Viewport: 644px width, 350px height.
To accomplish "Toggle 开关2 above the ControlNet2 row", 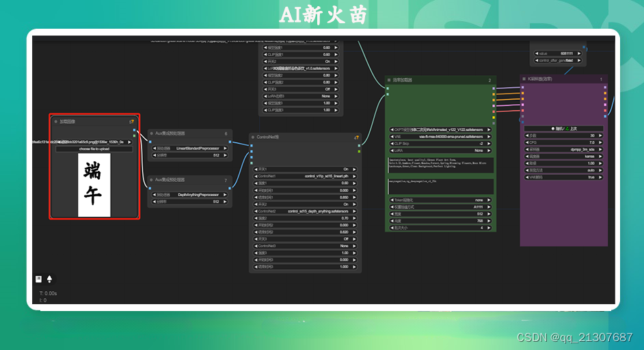I will (305, 204).
